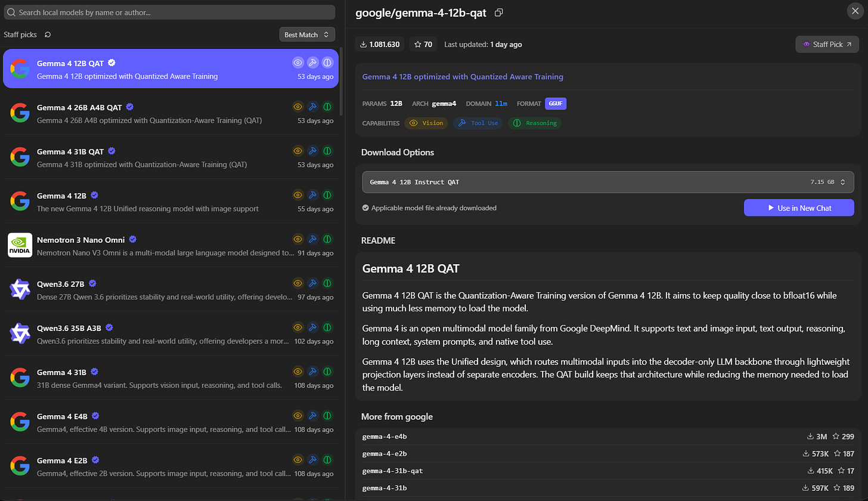Click the Google logo of Gemma 4 12B QAT
The width and height of the screenshot is (868, 501).
click(x=20, y=69)
